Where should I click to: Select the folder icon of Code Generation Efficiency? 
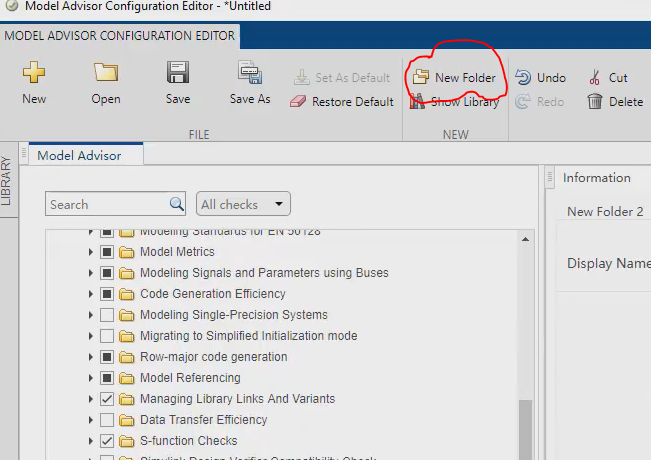click(127, 294)
